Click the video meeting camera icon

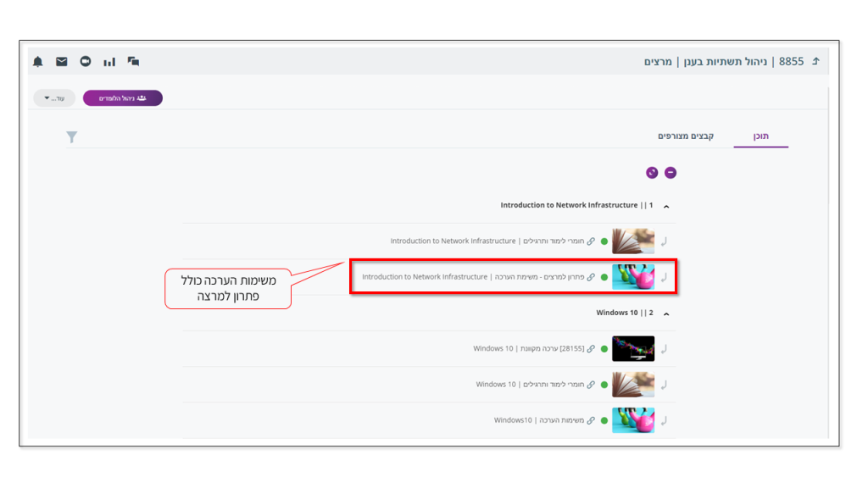86,62
